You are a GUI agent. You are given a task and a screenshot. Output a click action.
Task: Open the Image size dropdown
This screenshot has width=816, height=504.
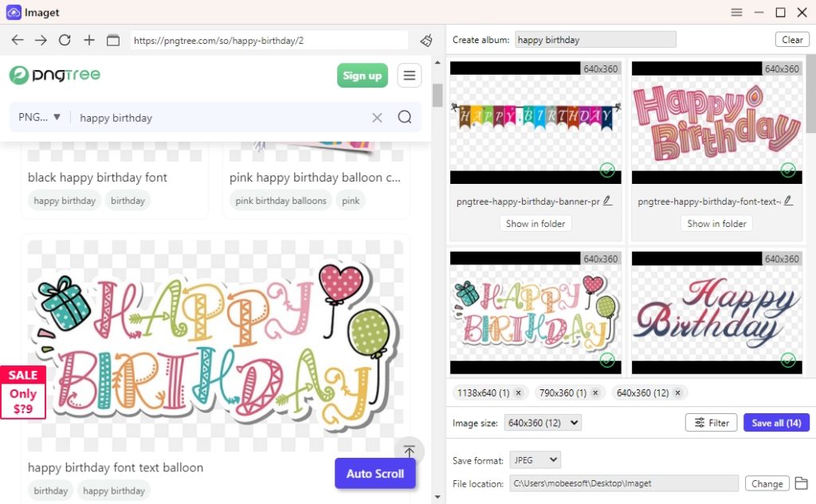pyautogui.click(x=542, y=422)
